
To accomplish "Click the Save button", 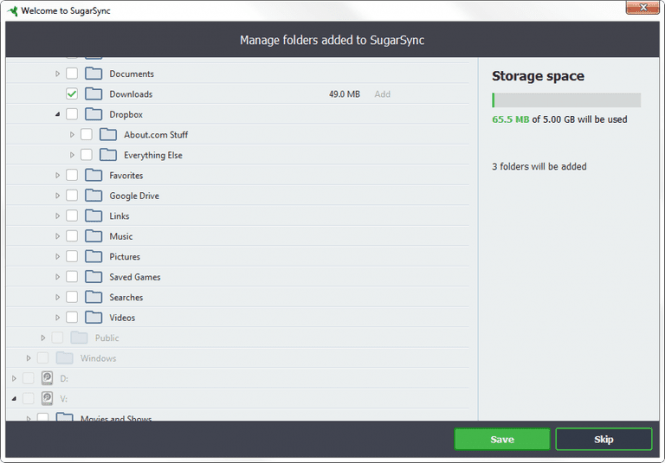I will (502, 439).
